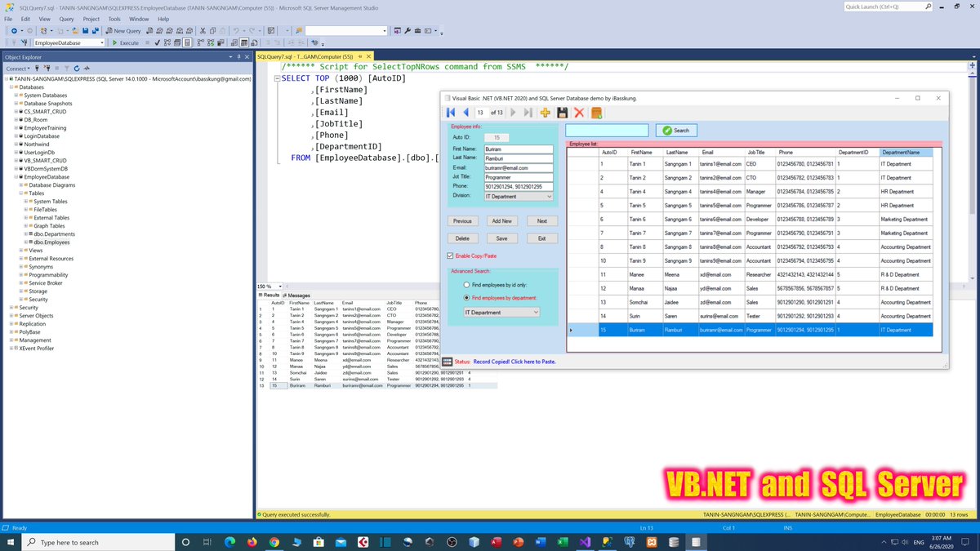Click Record Copied paste status link

pyautogui.click(x=514, y=361)
